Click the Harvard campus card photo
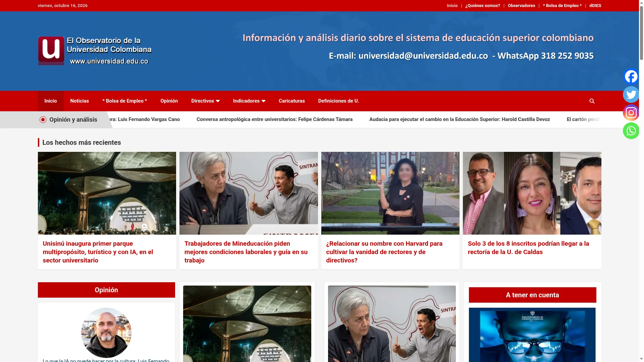This screenshot has width=644, height=362. point(390,193)
